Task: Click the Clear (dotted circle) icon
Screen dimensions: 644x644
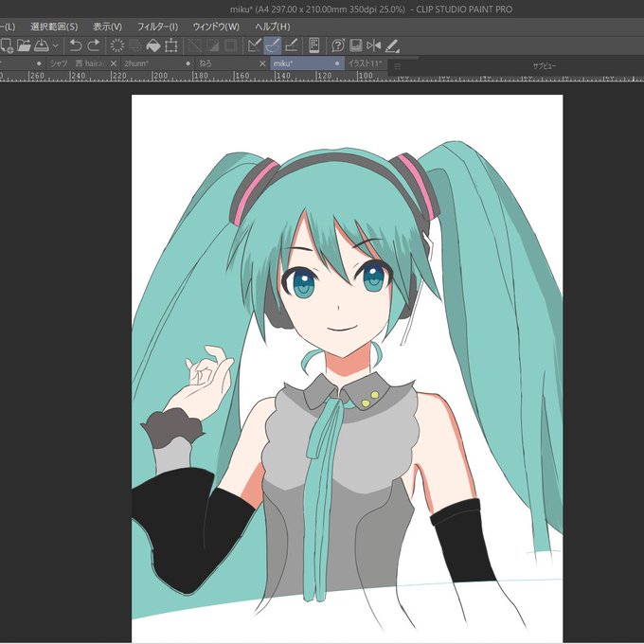Action: (117, 45)
